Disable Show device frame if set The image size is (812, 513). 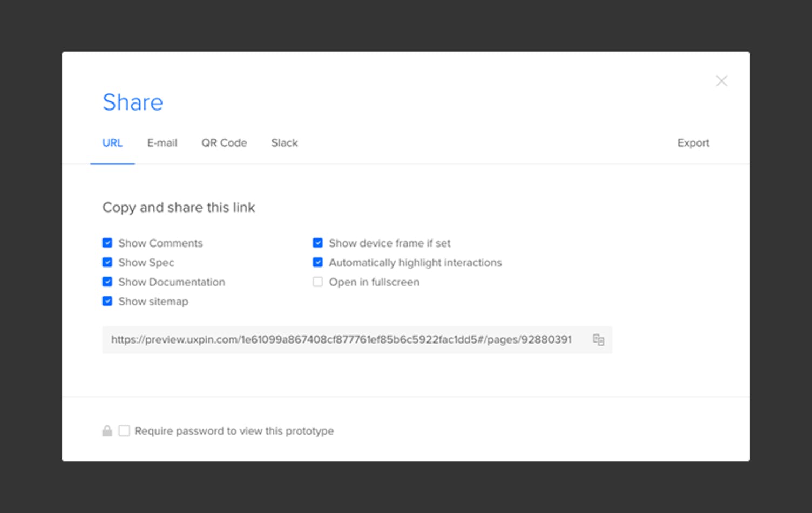point(317,243)
